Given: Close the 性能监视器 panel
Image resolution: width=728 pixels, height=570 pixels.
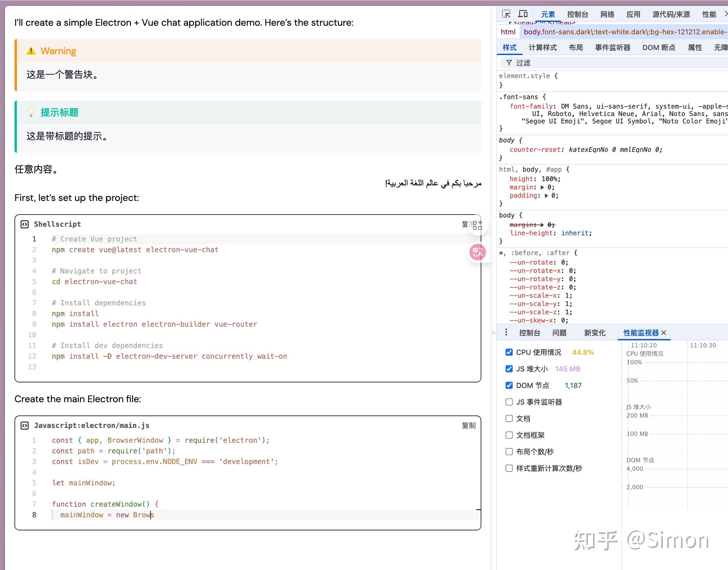Looking at the screenshot, I should tap(664, 332).
